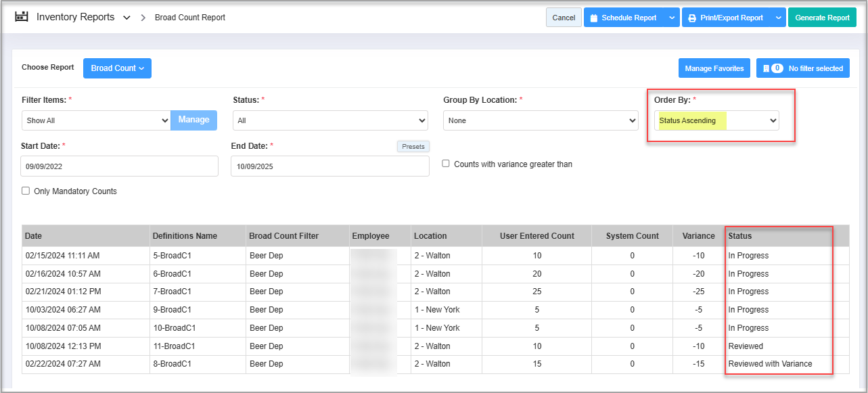
Task: Open the Order By Status Ascending dropdown
Action: point(716,120)
